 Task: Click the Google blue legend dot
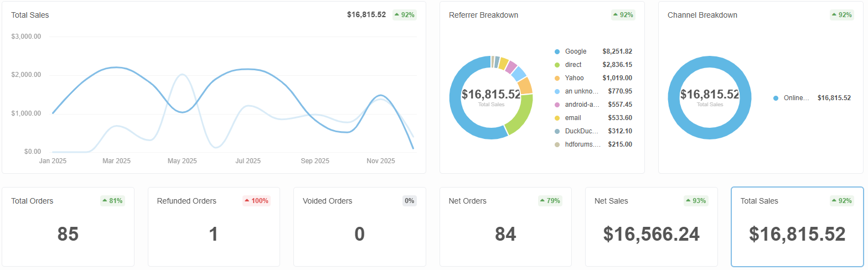click(x=557, y=51)
